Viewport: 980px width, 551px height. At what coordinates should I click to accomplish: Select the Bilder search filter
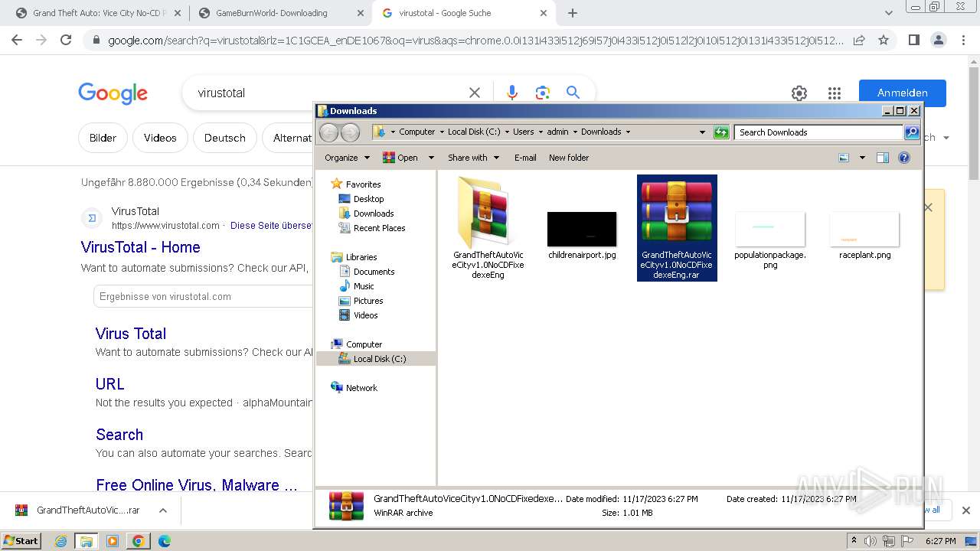(103, 138)
